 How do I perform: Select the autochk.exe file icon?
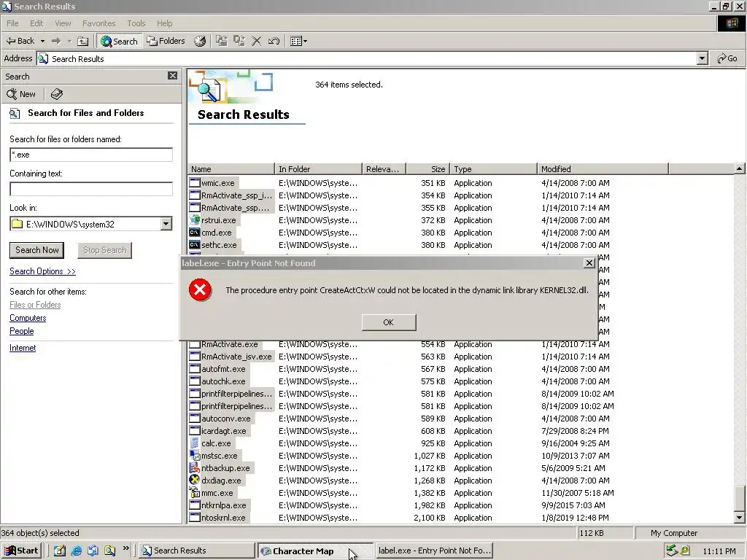194,381
